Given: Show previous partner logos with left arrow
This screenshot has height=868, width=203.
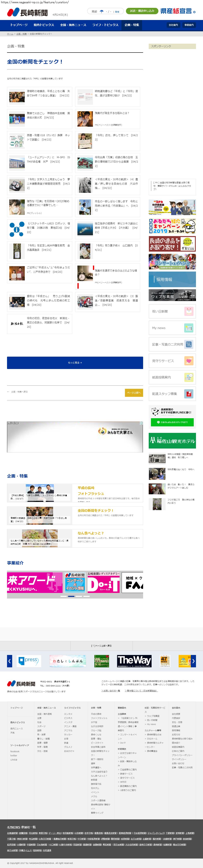Looking at the screenshot, I should [x=9, y=661].
